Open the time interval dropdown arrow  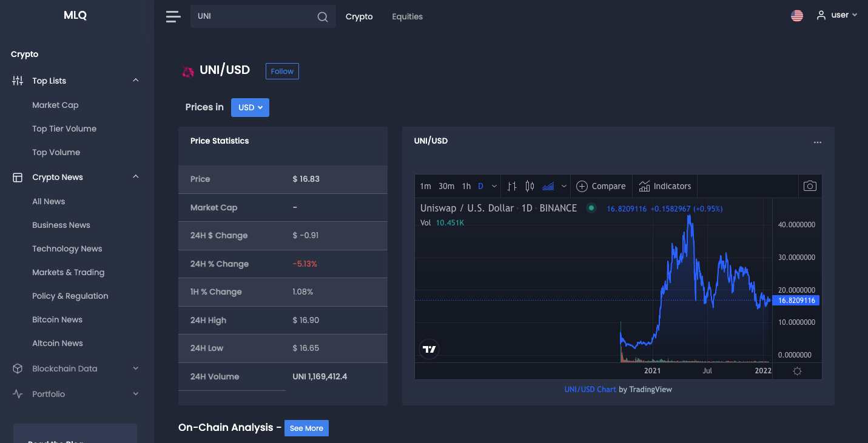[494, 186]
